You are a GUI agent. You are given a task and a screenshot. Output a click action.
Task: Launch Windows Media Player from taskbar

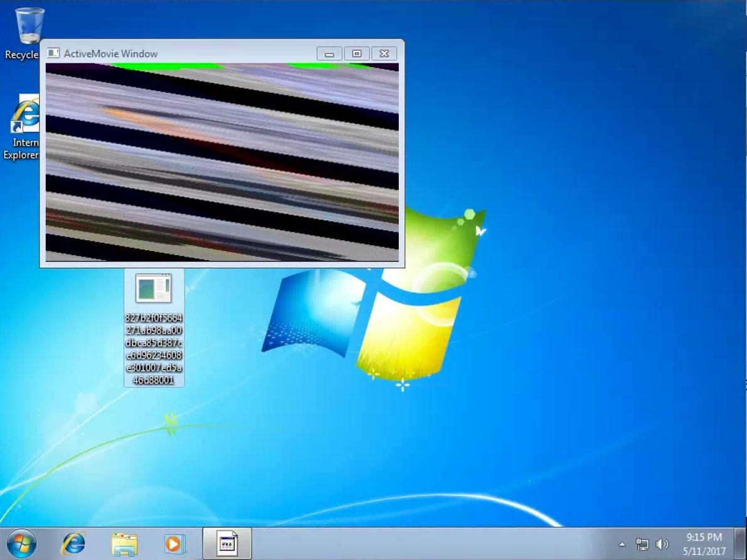tap(174, 544)
